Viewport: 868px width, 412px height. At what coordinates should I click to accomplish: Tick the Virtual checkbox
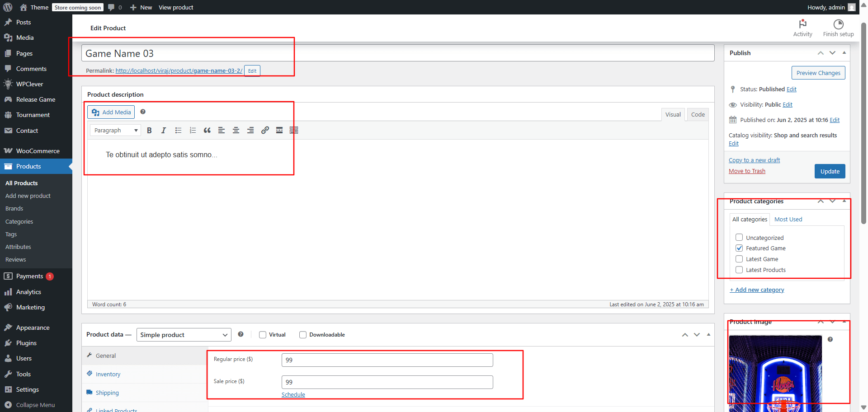pyautogui.click(x=263, y=335)
